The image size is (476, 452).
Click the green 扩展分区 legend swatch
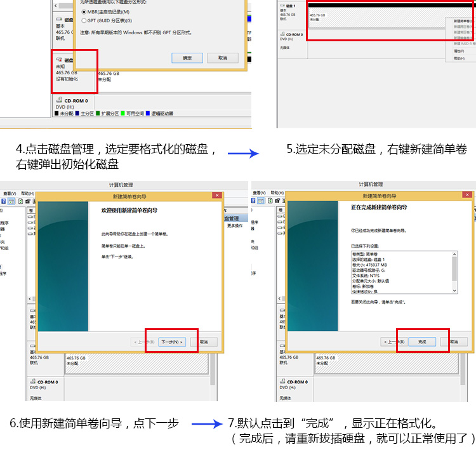tap(98, 113)
